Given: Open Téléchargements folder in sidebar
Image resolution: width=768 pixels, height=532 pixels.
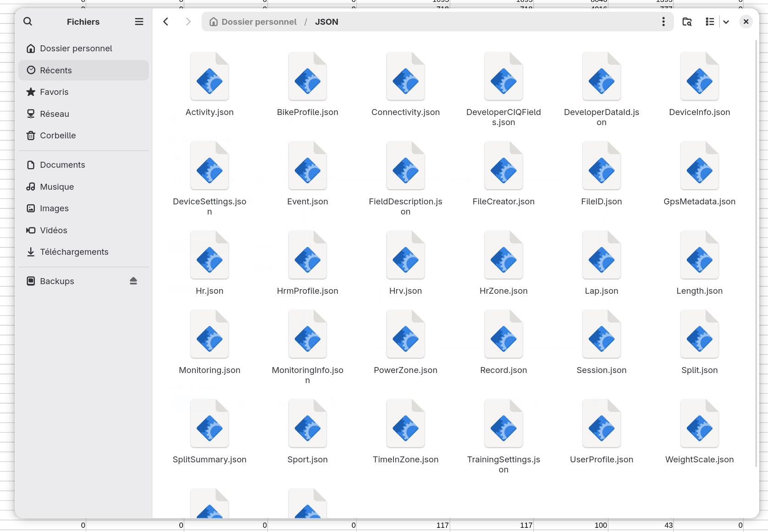Looking at the screenshot, I should [83, 252].
